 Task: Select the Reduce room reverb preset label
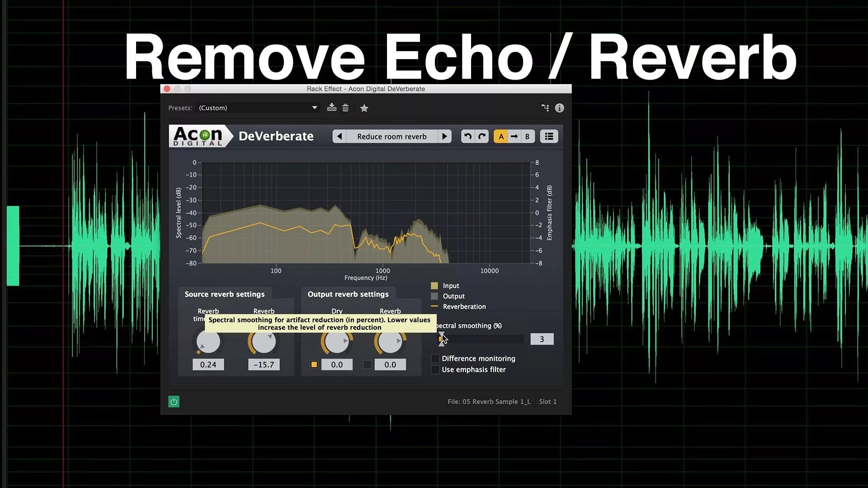point(391,136)
